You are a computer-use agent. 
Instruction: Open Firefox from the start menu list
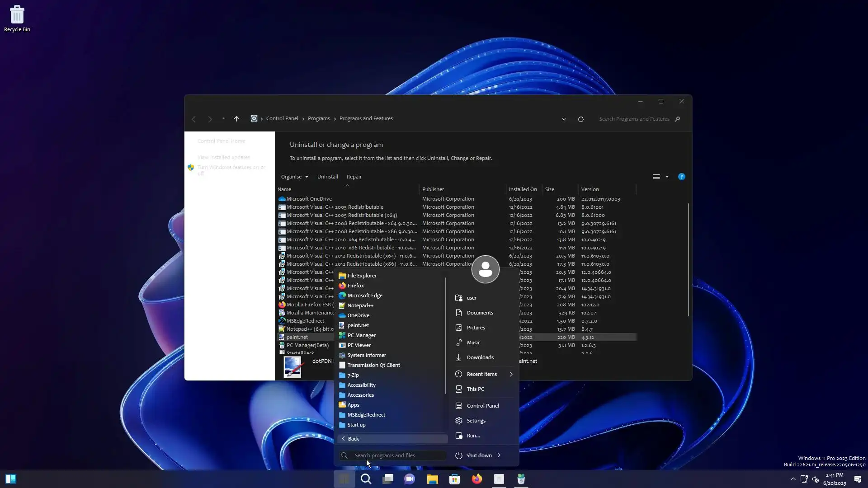click(355, 286)
